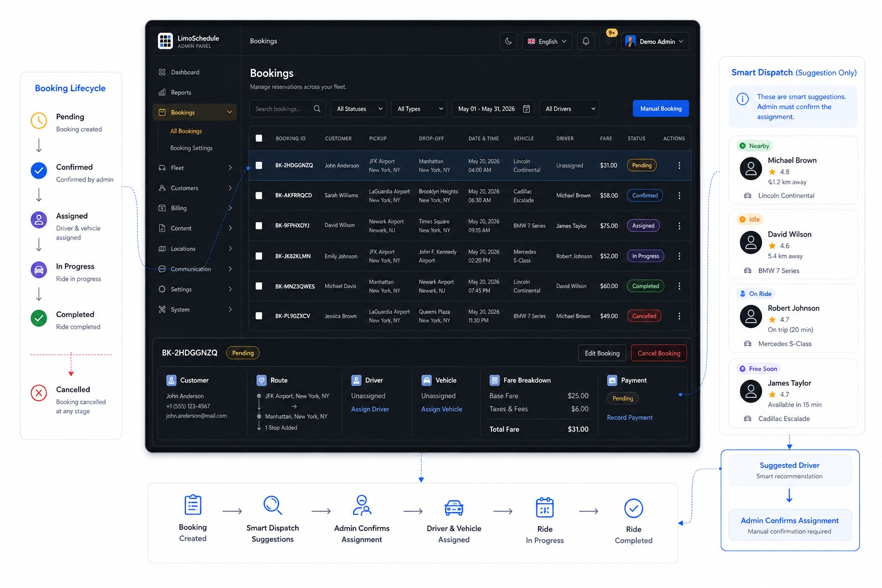The width and height of the screenshot is (882, 588).
Task: Select James Taylor Free Soon driver card
Action: [x=793, y=393]
